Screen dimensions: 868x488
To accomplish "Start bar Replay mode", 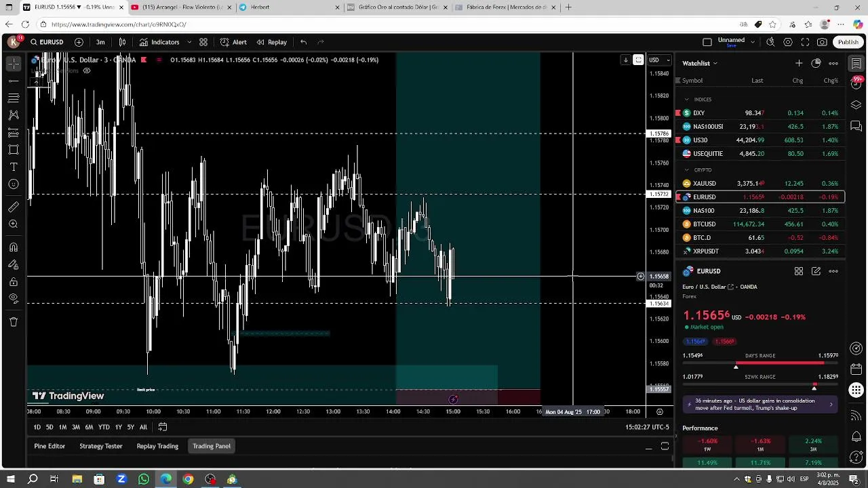I will 271,42.
